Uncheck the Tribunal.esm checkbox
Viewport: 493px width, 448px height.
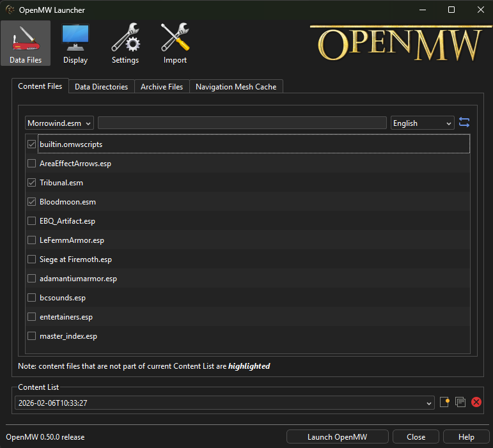click(x=32, y=183)
